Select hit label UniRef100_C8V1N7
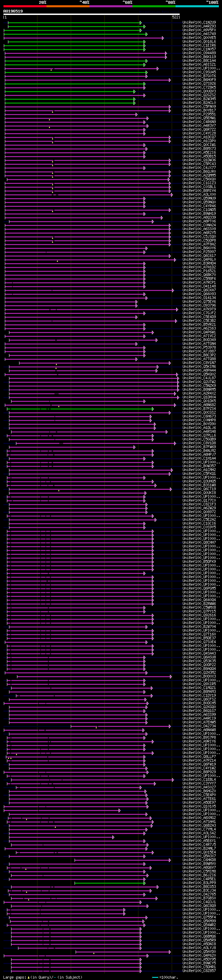Image resolution: width=222 pixels, height=980 pixels. 199,363
